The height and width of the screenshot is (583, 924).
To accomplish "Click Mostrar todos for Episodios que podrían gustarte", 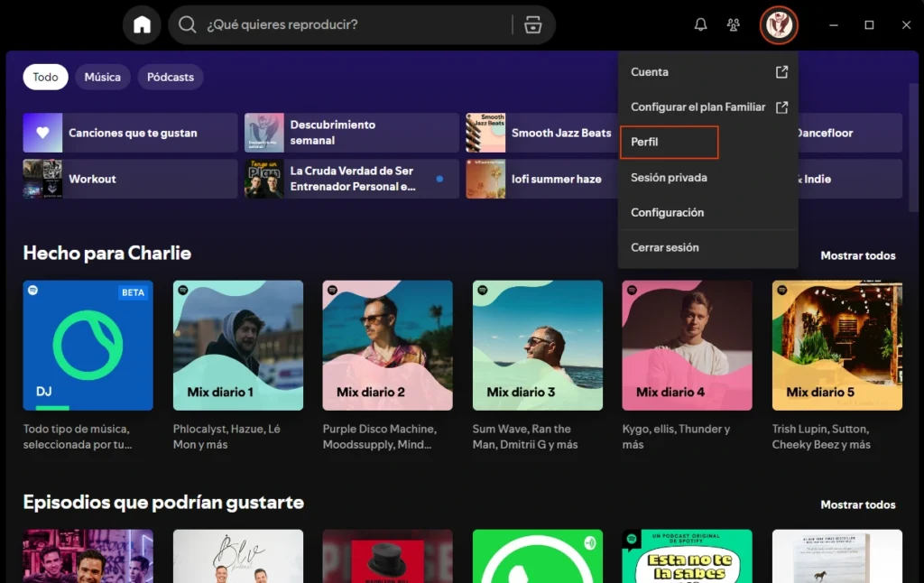I will (x=858, y=504).
